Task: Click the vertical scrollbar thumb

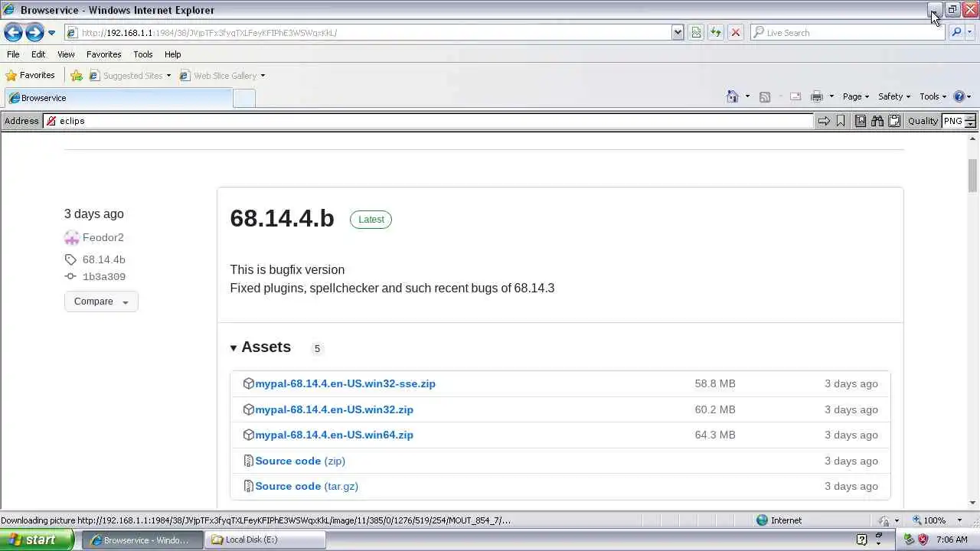Action: pyautogui.click(x=972, y=176)
